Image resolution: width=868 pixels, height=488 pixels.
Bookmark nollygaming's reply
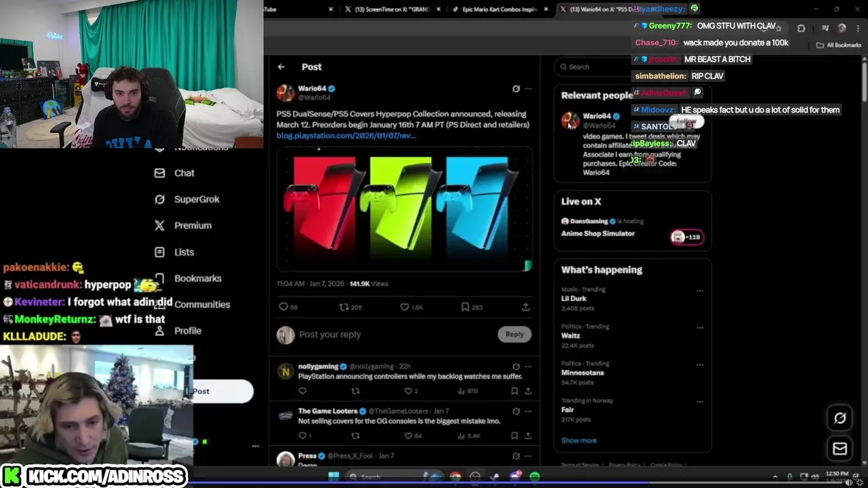point(515,391)
